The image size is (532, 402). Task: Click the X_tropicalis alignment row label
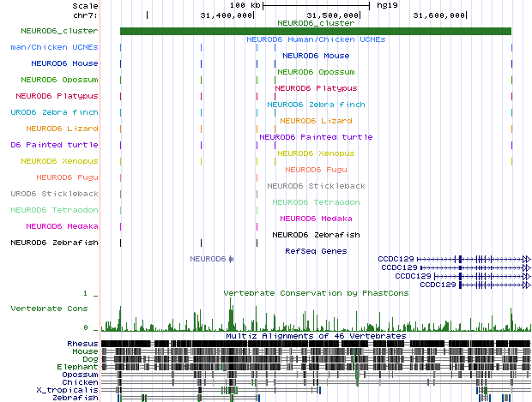(x=72, y=390)
